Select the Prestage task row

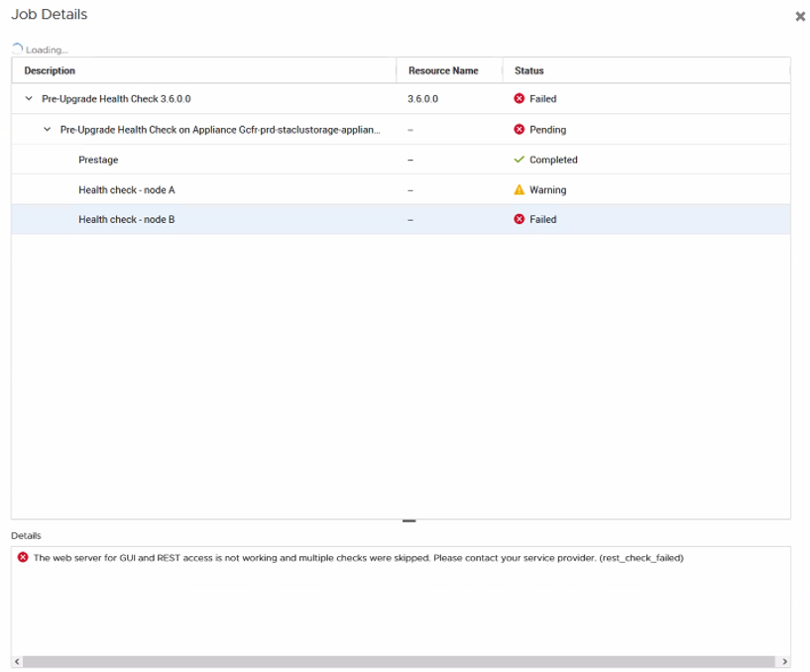248,160
